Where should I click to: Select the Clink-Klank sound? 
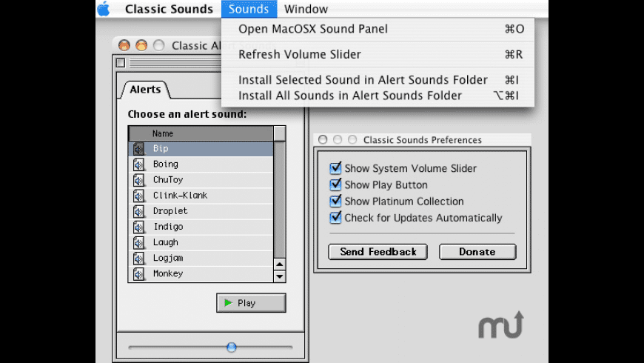[x=201, y=196]
